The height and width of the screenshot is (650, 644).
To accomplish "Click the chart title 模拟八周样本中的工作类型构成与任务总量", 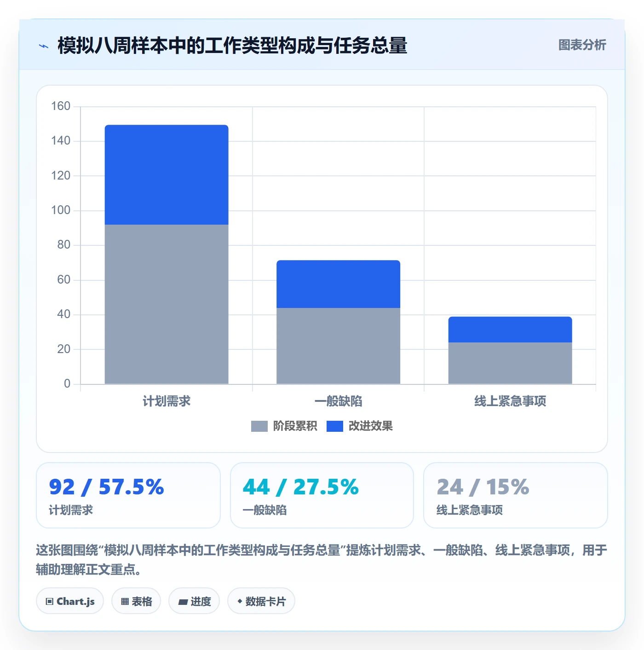I will (232, 46).
